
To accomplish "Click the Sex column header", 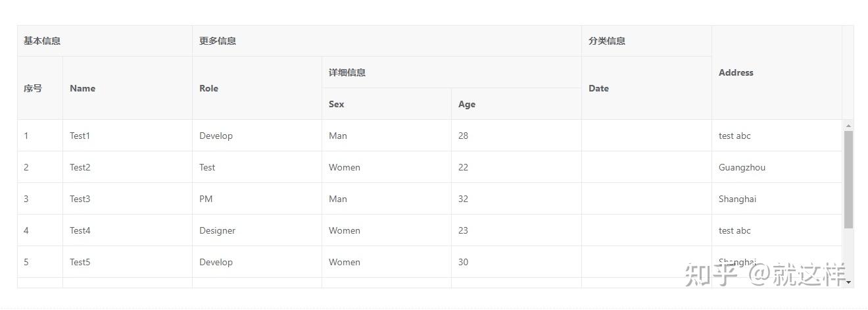I will [337, 104].
